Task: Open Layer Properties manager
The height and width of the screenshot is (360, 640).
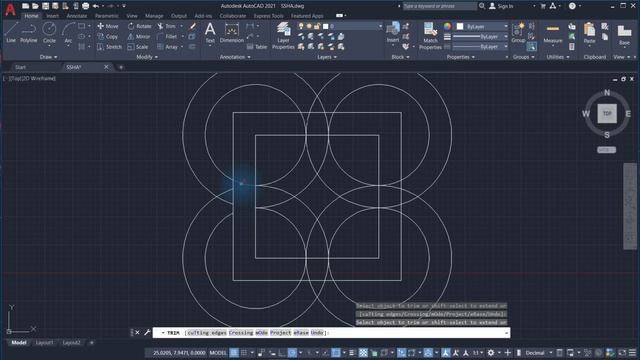Action: [283, 36]
